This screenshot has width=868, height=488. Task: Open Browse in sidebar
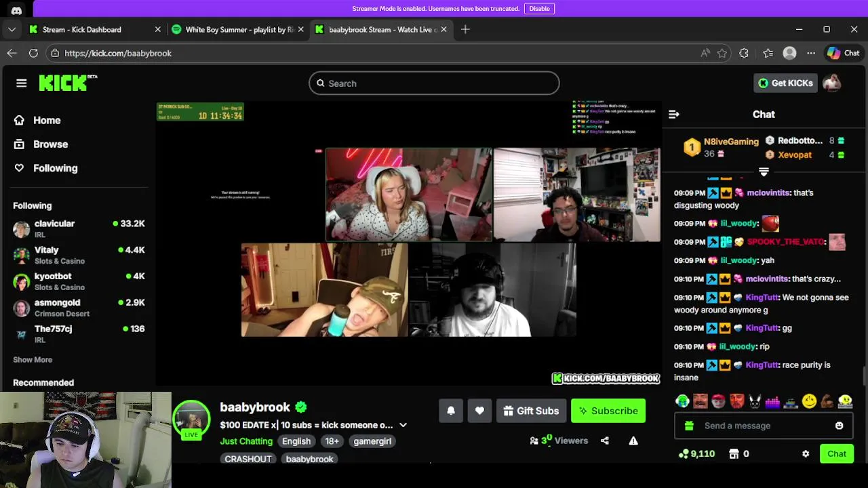tap(50, 144)
